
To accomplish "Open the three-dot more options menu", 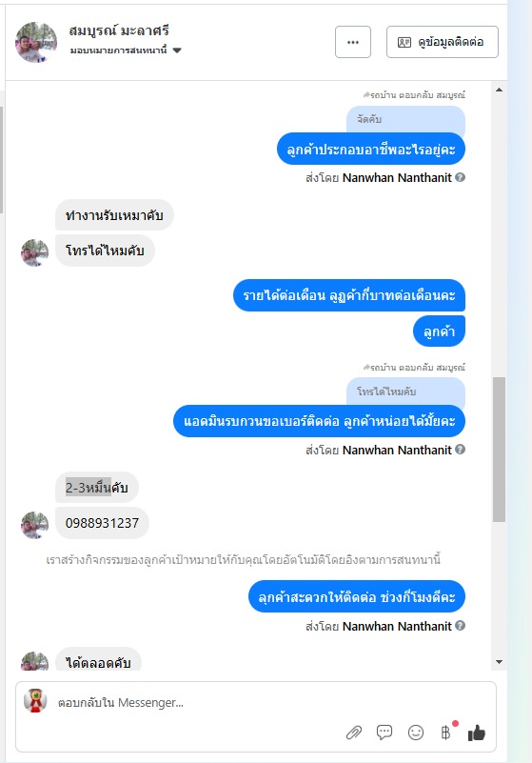I will (353, 42).
